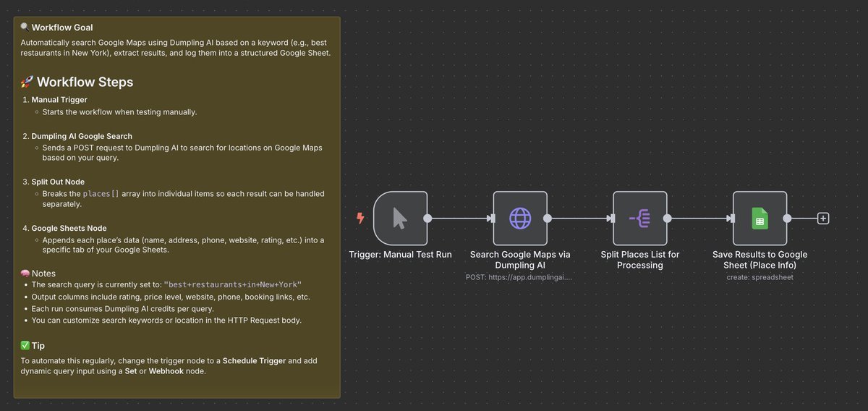Click 'Webhook' bold text in tip
Image resolution: width=868 pixels, height=411 pixels.
tap(168, 371)
